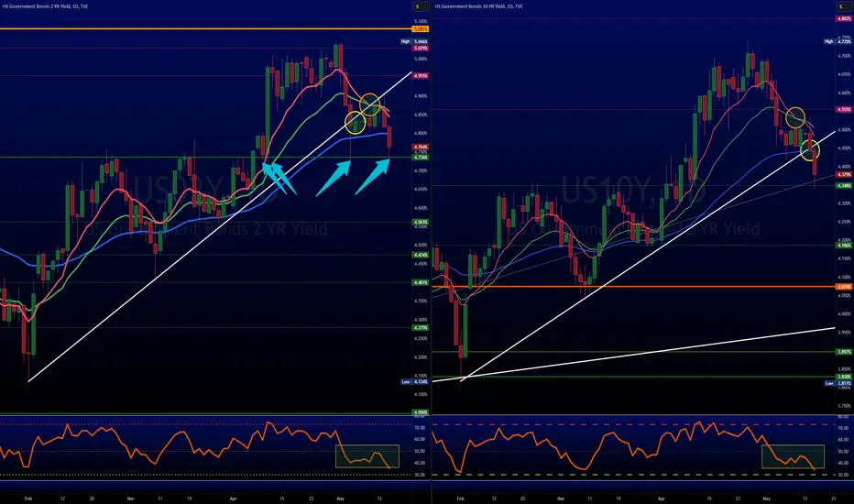Select the green 4.186% level label
The width and height of the screenshot is (854, 504).
point(844,246)
